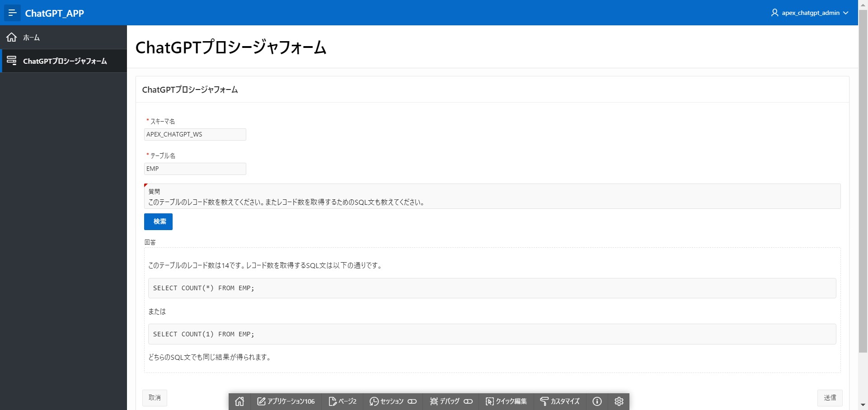This screenshot has width=868, height=410.
Task: Open developer toolbar home icon
Action: pyautogui.click(x=239, y=401)
